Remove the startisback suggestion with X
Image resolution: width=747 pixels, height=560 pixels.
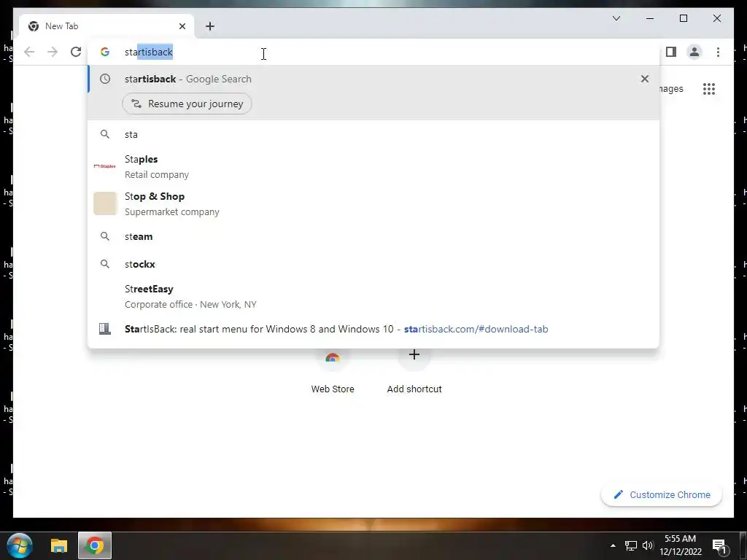tap(645, 79)
